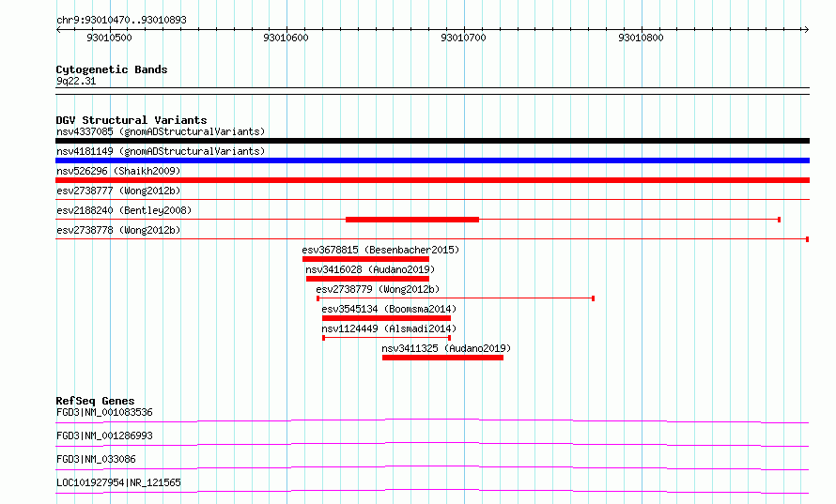Click the FGD3 NM_033086 magenta transcript line
Image resolution: width=836 pixels, height=504 pixels.
[x=432, y=467]
